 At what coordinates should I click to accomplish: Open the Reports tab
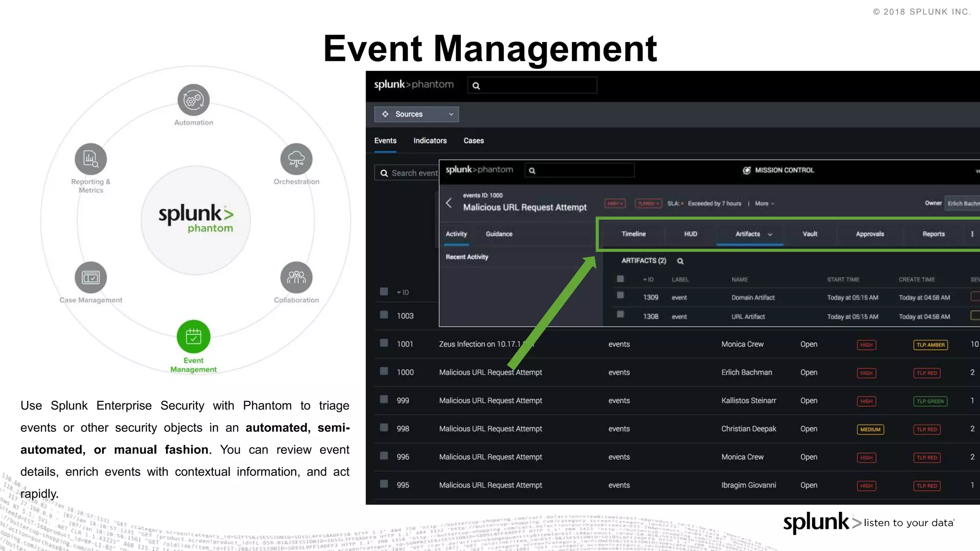[934, 234]
